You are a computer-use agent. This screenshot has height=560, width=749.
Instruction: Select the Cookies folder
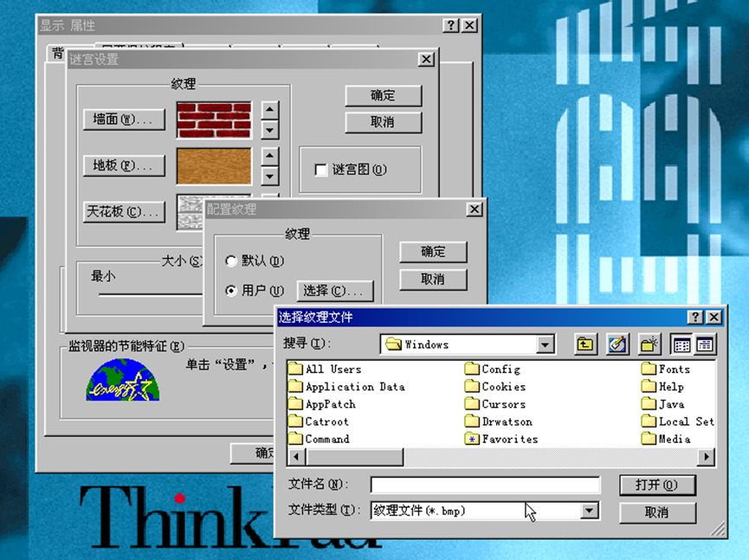(x=495, y=386)
